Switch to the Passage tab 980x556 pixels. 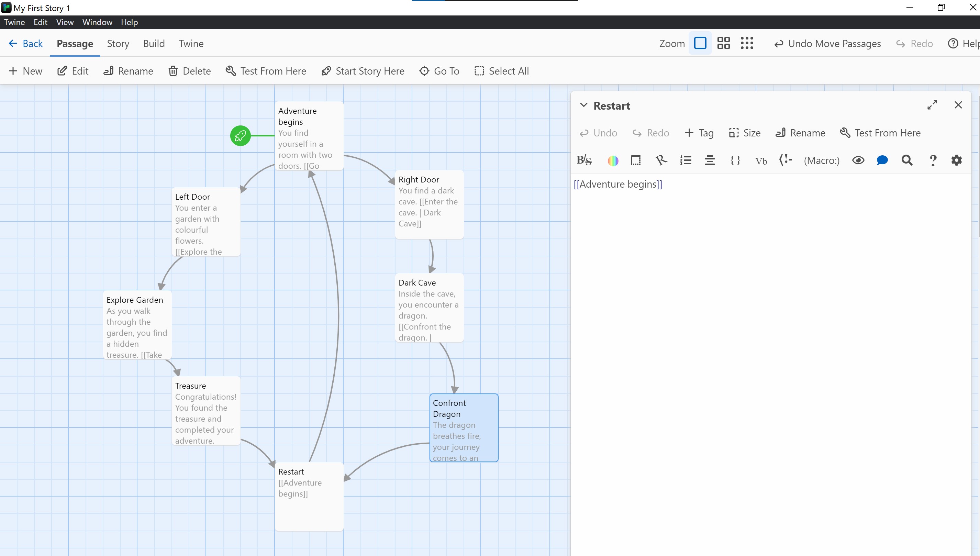click(x=75, y=44)
